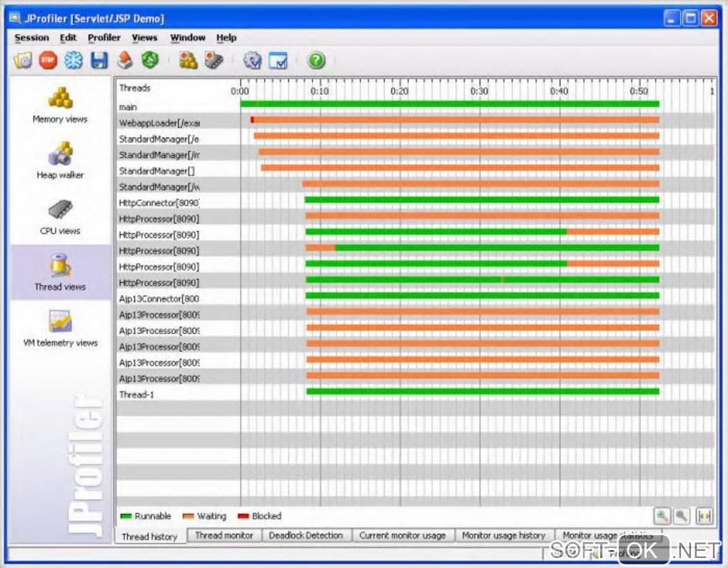The height and width of the screenshot is (568, 728).
Task: Select the Ajp13Connector thread label
Action: (x=159, y=298)
